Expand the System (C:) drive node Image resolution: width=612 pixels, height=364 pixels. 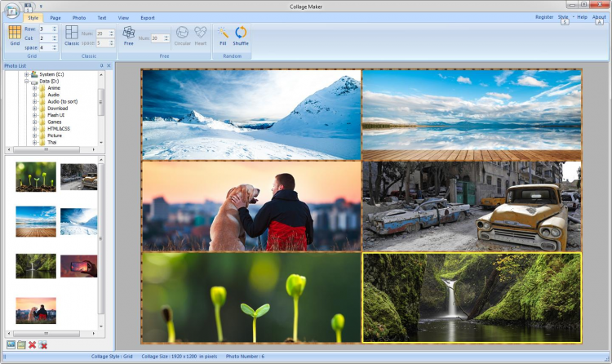(27, 74)
